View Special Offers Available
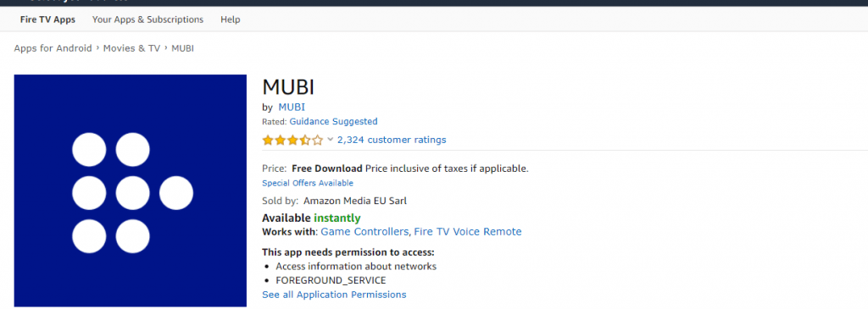This screenshot has width=868, height=309. point(308,183)
